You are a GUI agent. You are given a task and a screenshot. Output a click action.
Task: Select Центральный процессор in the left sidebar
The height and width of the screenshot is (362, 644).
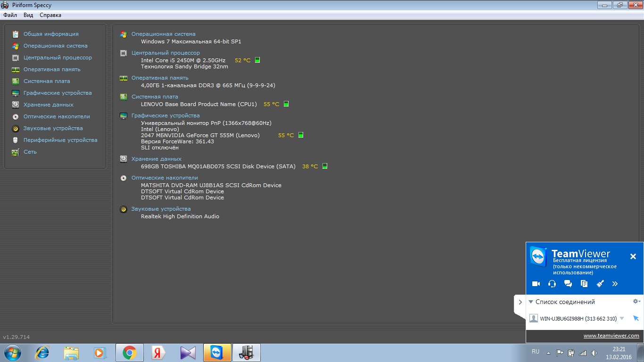coord(58,58)
